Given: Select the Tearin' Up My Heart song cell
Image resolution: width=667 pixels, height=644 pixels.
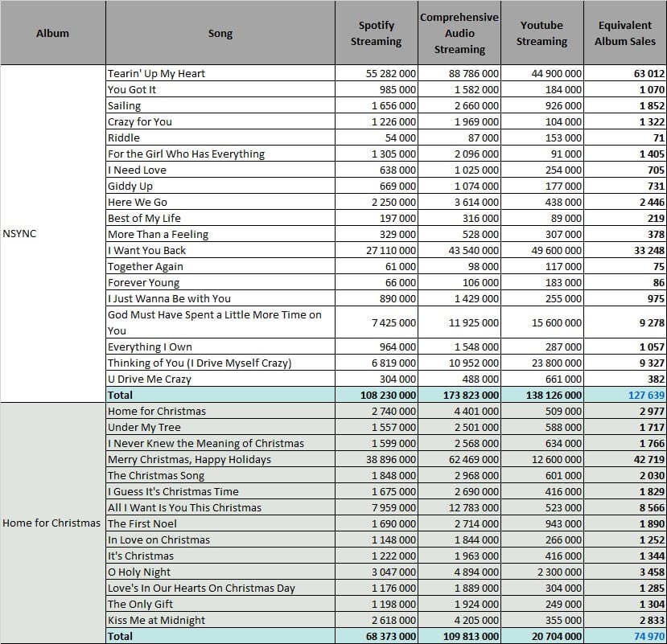Looking at the screenshot, I should coord(220,73).
